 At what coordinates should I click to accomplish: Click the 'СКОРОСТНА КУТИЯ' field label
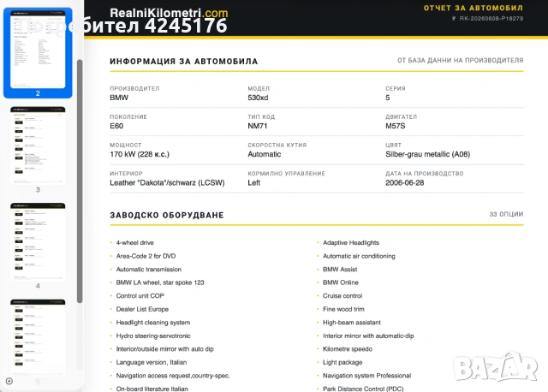(x=277, y=145)
